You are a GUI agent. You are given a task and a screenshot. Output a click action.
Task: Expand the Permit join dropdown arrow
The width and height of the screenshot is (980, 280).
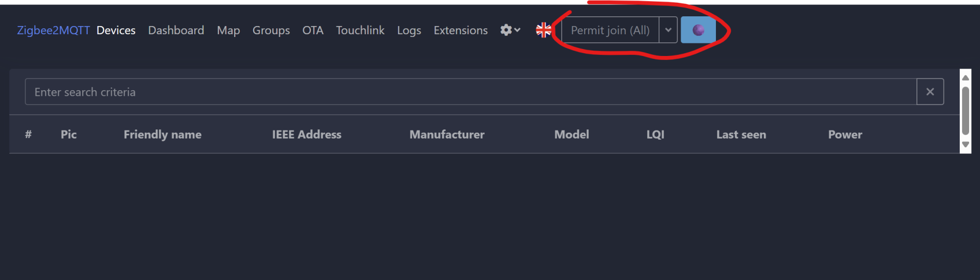(x=668, y=30)
